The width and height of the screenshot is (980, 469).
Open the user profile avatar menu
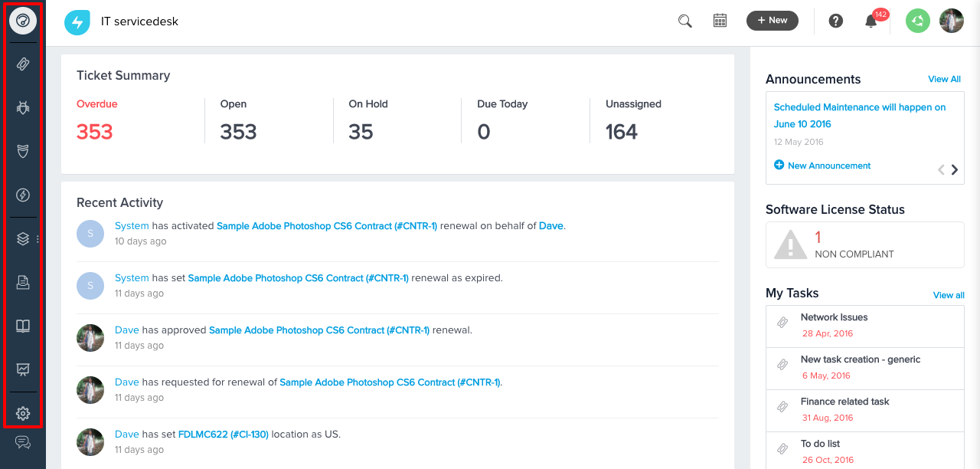pos(952,21)
